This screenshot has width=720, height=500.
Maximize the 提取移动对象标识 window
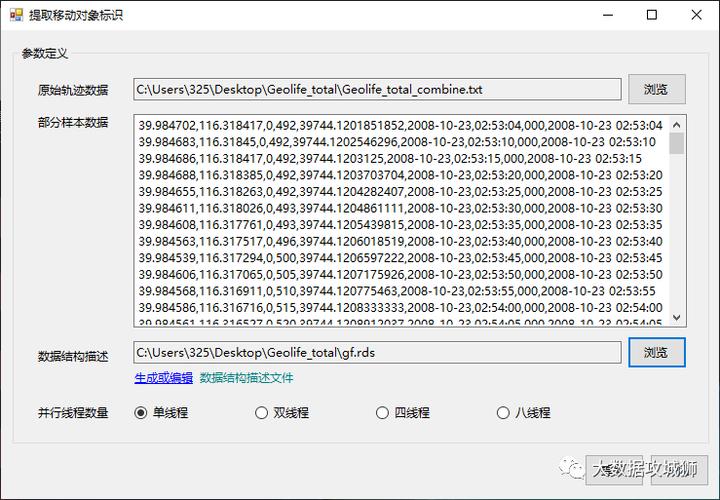click(x=652, y=15)
